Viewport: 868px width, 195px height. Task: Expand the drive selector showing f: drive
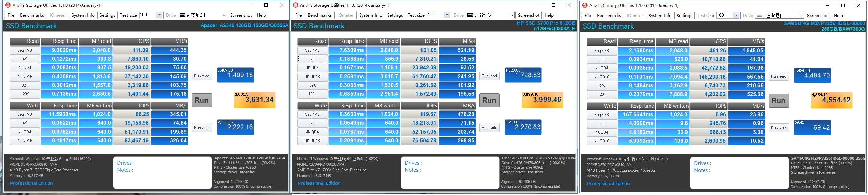801,16
